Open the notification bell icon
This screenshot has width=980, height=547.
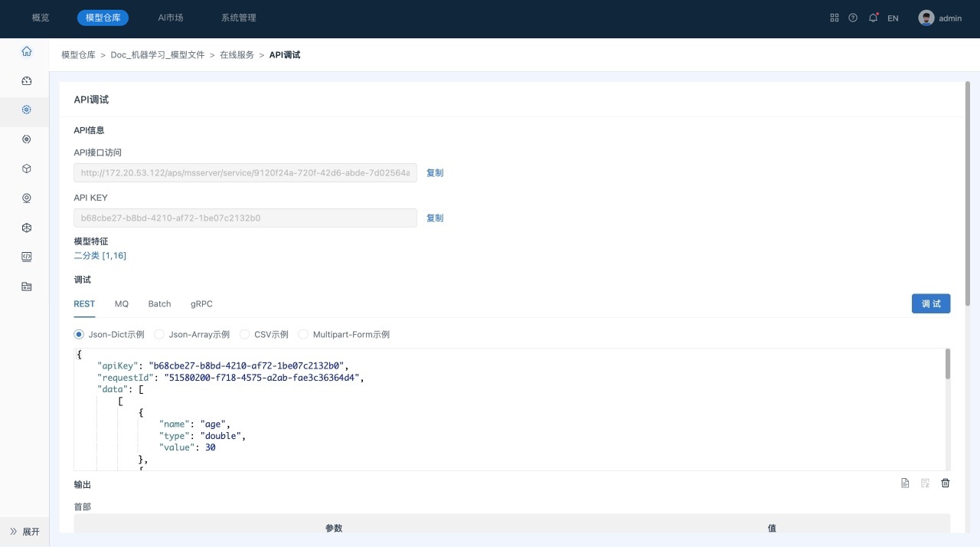coord(873,18)
